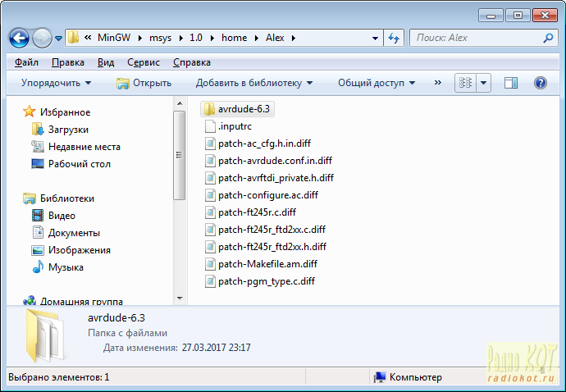Click the change view icon in toolbar

466,83
